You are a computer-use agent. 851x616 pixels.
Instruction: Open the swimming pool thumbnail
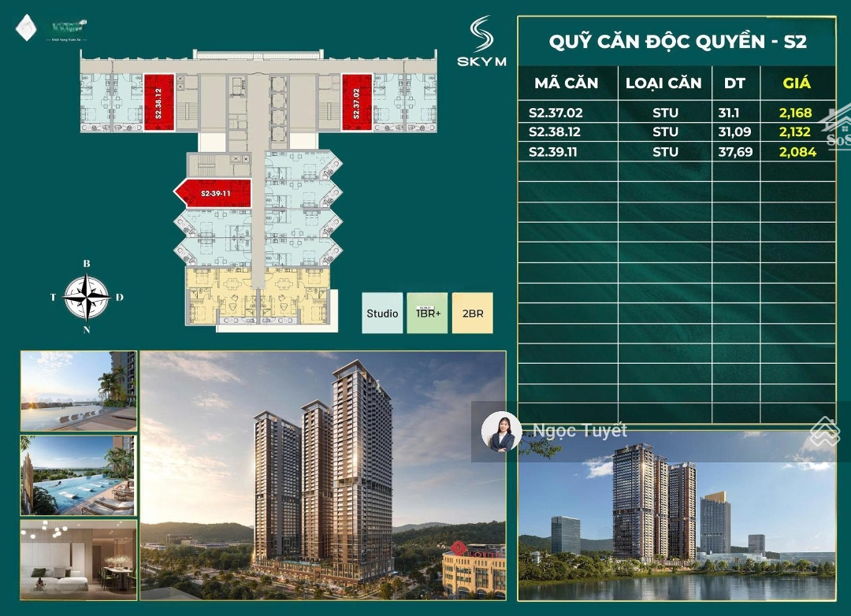[x=78, y=475]
